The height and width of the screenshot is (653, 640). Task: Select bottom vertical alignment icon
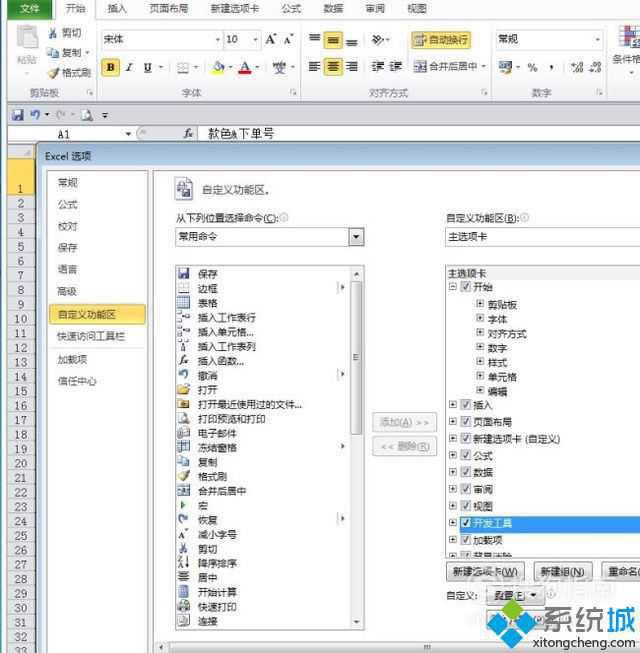(x=351, y=42)
